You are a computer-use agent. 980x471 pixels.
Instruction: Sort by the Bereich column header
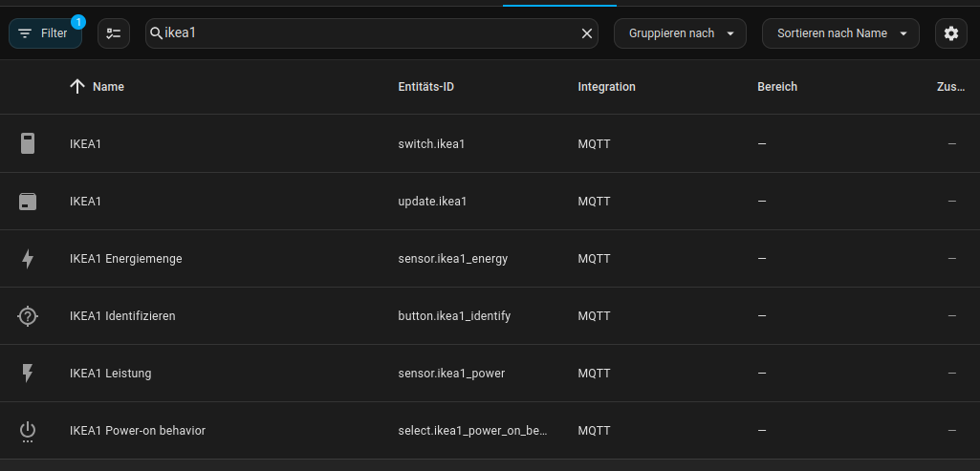[x=777, y=87]
